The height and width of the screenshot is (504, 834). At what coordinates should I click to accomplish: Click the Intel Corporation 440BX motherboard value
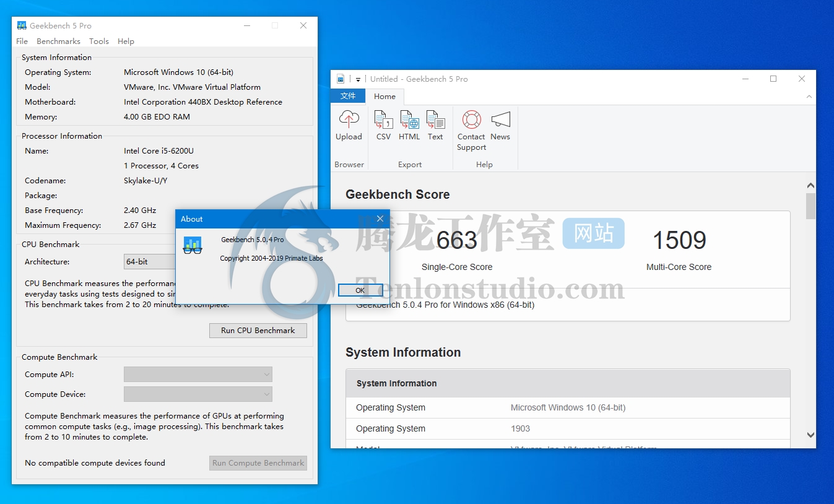pyautogui.click(x=203, y=102)
